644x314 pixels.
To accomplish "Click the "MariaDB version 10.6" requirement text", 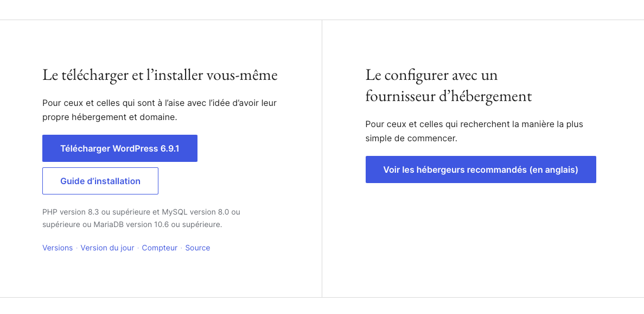I will [132, 224].
